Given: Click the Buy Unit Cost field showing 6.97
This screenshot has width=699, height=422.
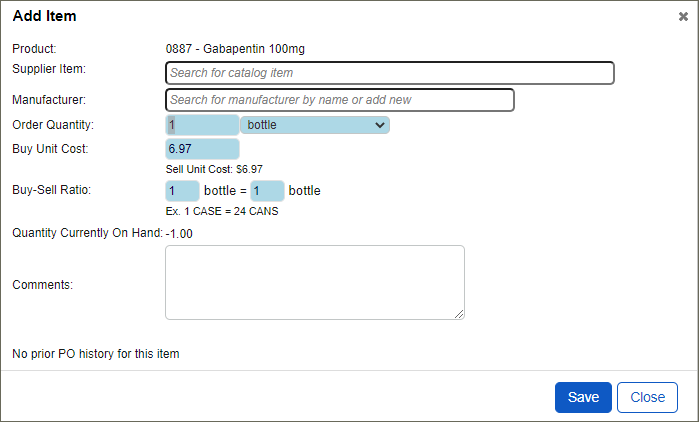Looking at the screenshot, I should click(x=202, y=149).
